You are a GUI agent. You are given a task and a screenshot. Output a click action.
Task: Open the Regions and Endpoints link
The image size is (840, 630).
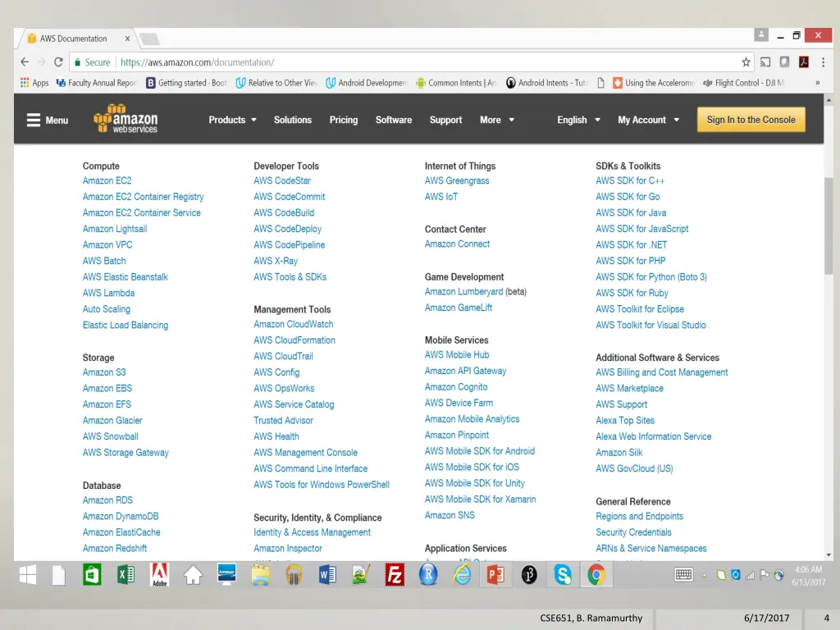pos(640,517)
